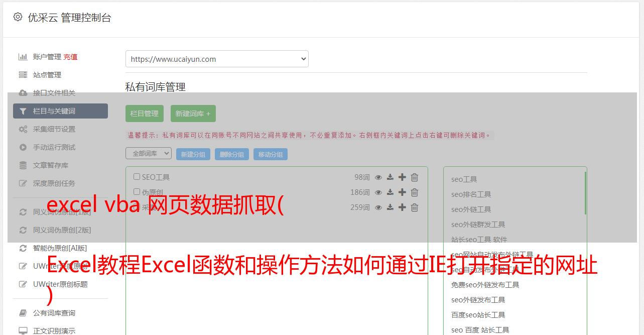The height and width of the screenshot is (335, 644).
Task: Download the 259词 library
Action: coord(391,207)
